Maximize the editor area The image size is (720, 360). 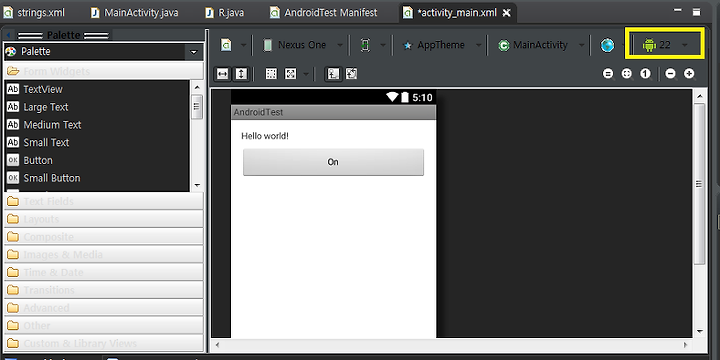[697, 12]
